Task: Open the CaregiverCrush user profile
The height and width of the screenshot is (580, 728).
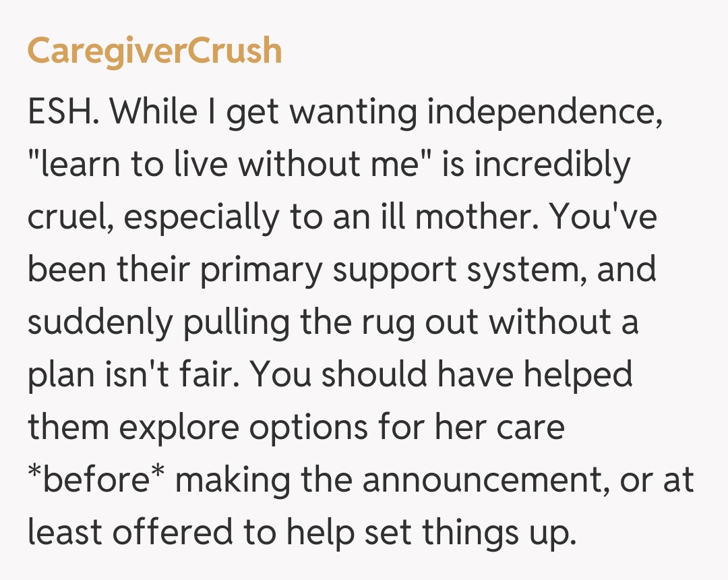Action: [154, 51]
